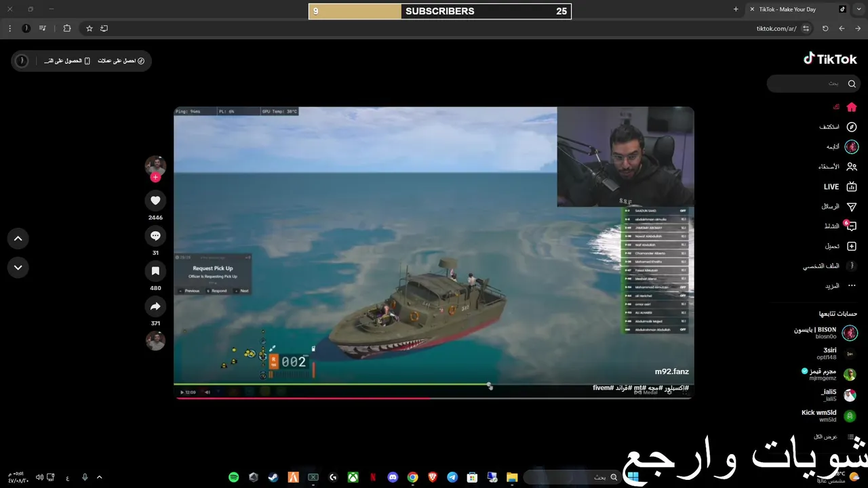Open Following (أتابعه) in the sidebar
This screenshot has width=868, height=488.
tap(842, 146)
